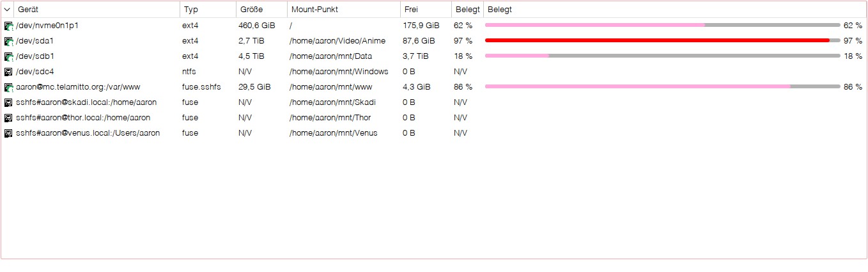Expand the column chooser chevron in header
Screen dimensions: 868x272
tap(7, 10)
